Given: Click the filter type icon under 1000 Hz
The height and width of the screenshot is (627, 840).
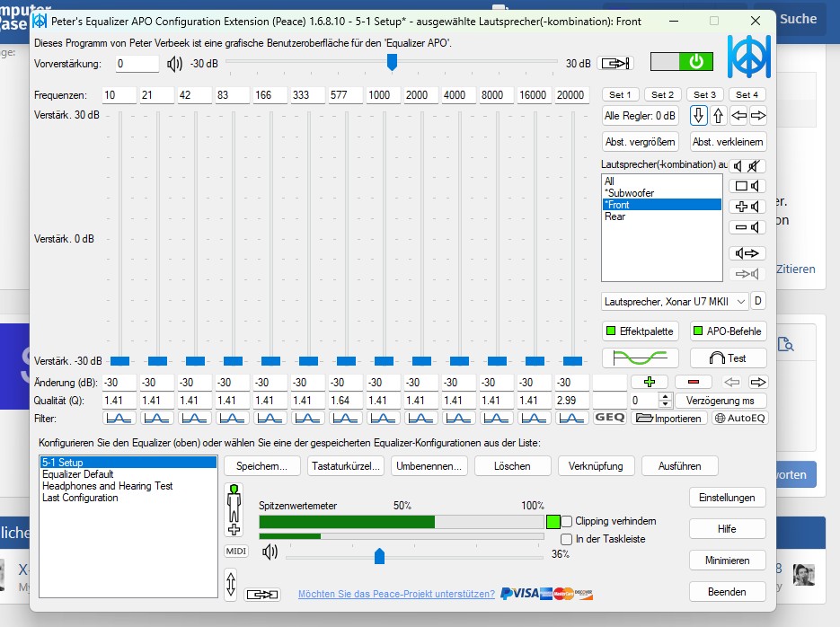Looking at the screenshot, I should [x=383, y=419].
